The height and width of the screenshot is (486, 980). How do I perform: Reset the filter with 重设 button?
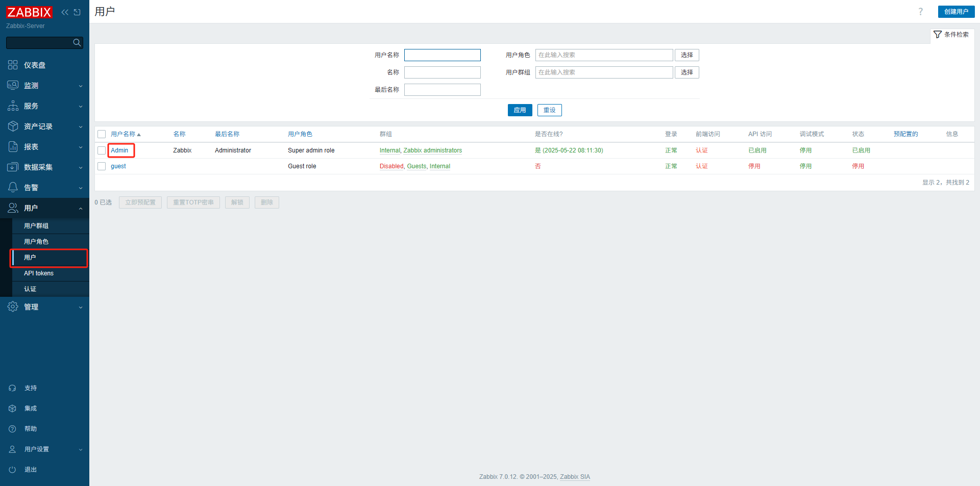pyautogui.click(x=549, y=110)
